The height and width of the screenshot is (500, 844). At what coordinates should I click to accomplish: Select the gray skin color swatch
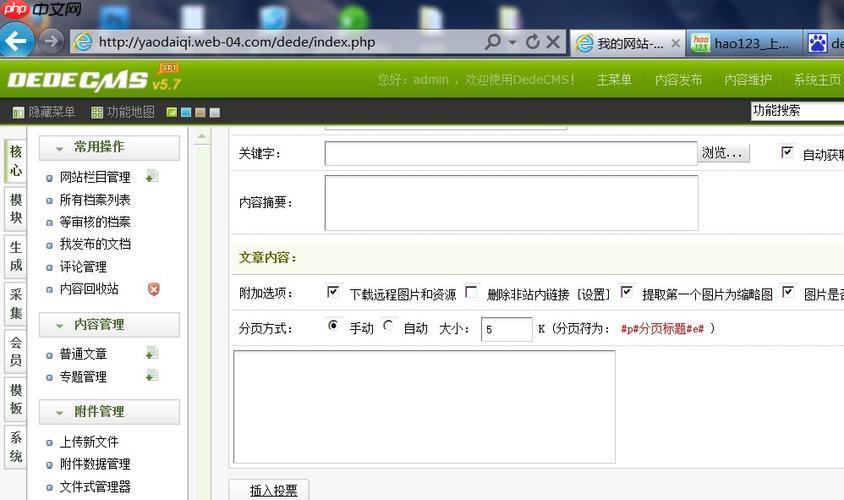[x=215, y=112]
